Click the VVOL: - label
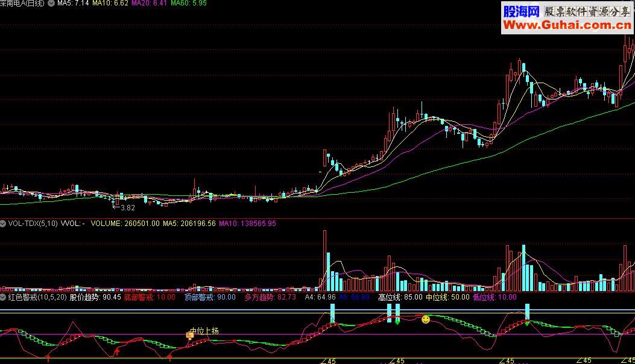The image size is (635, 364). 73,224
